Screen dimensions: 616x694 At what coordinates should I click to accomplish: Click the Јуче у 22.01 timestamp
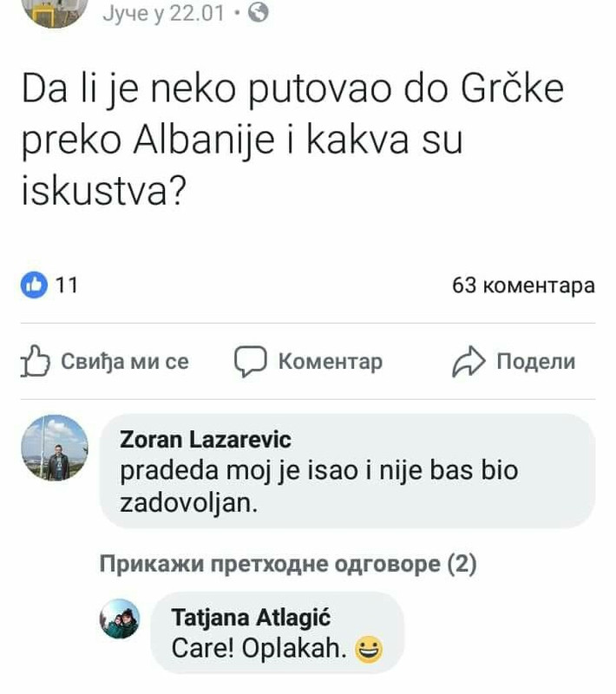(x=164, y=13)
